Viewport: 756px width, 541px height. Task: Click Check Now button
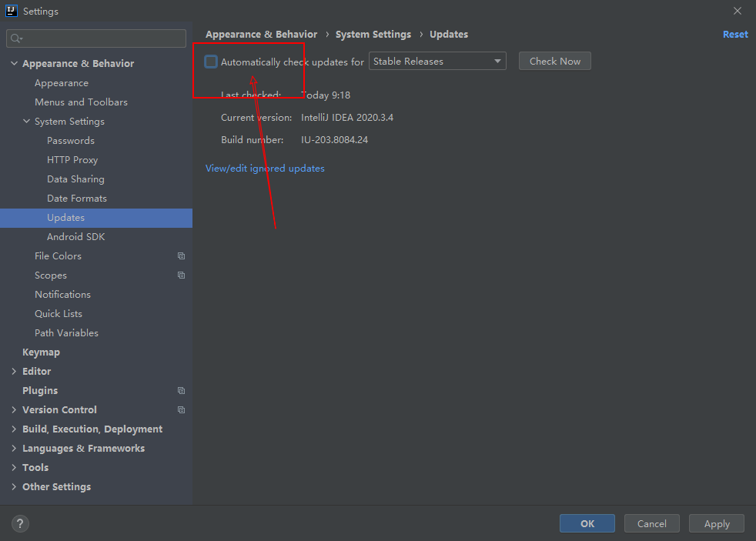[x=554, y=62]
